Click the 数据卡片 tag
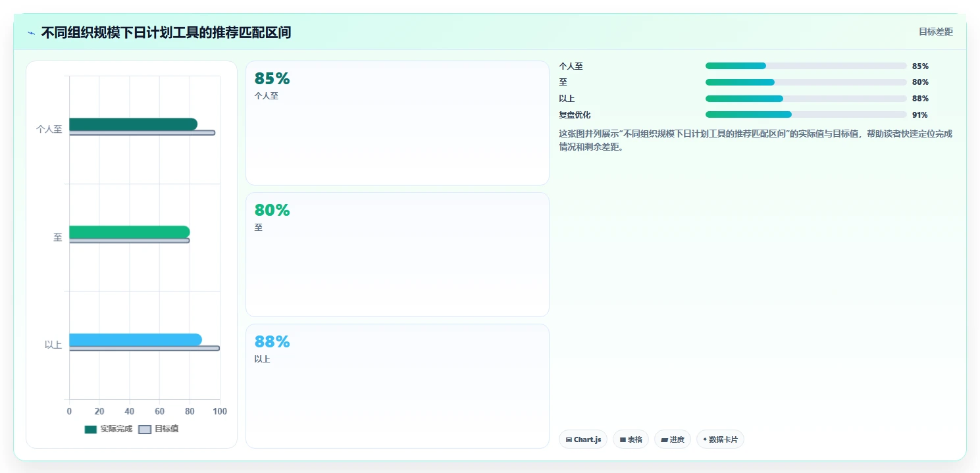 coord(720,439)
